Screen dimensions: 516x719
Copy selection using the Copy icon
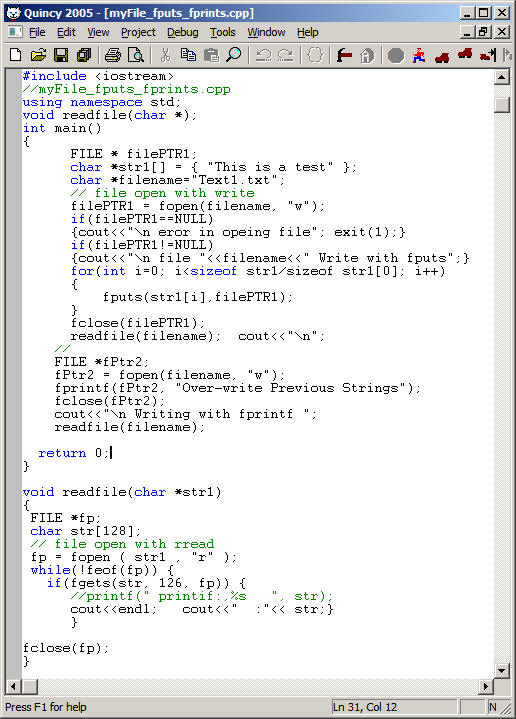(x=188, y=55)
